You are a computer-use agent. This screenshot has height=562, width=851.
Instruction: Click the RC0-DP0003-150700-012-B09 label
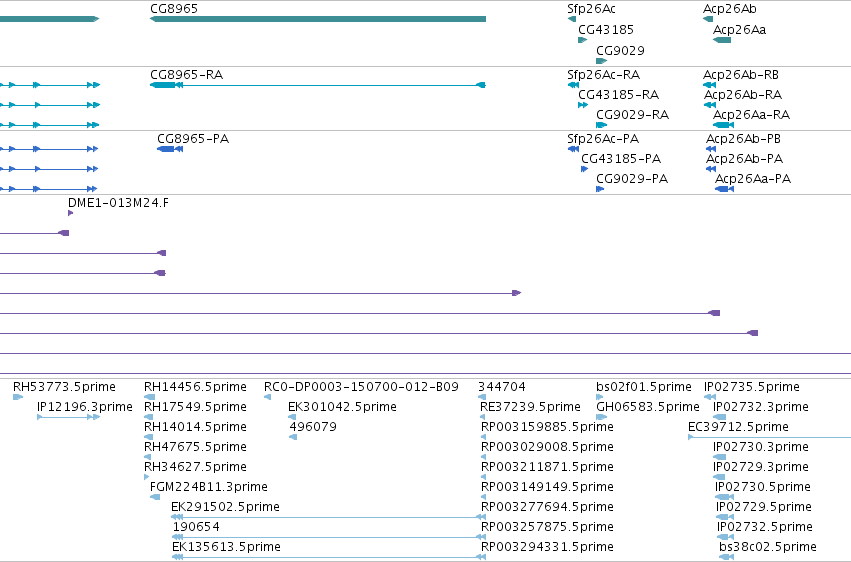point(361,386)
